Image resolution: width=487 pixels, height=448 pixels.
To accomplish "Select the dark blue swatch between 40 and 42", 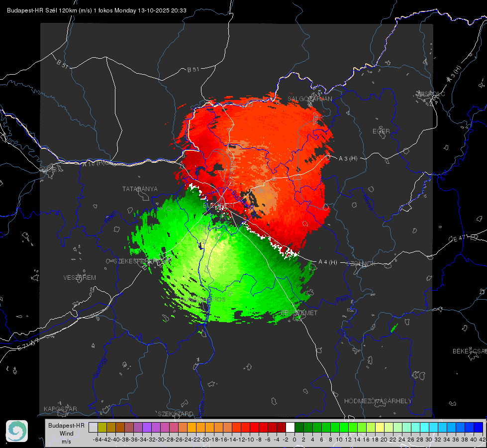I will click(479, 427).
